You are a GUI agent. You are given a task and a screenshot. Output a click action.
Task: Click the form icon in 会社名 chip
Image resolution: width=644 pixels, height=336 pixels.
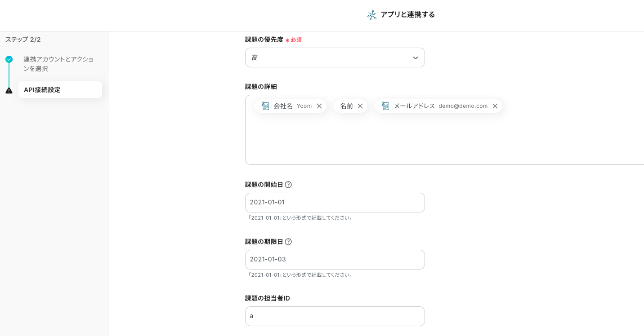(265, 106)
